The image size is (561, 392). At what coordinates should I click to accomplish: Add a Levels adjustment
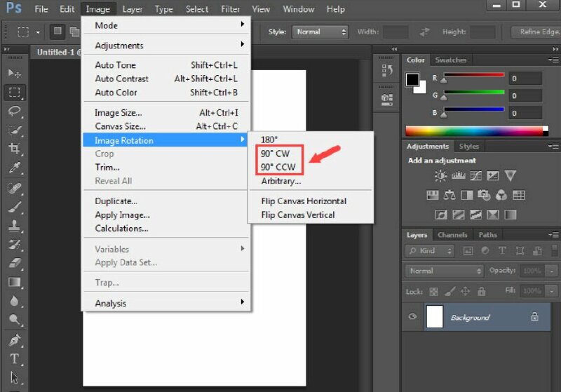click(x=459, y=175)
